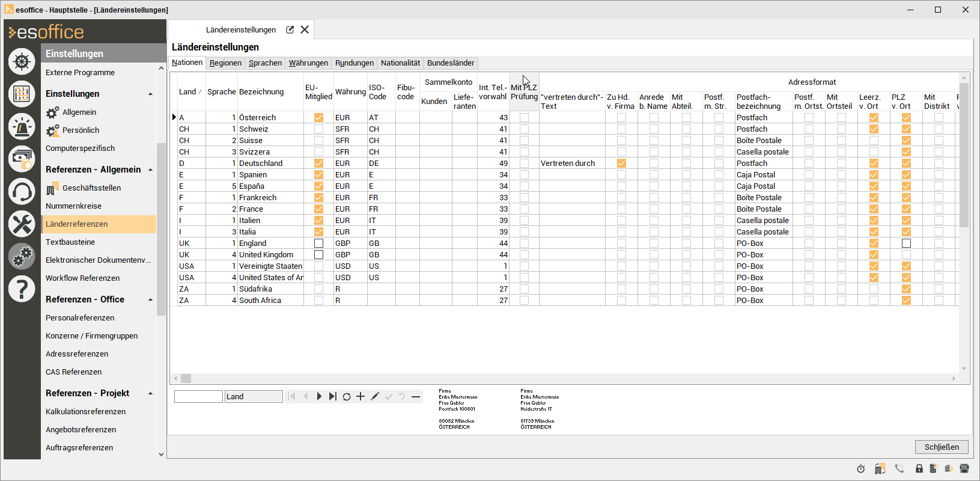Screen dimensions: 980x481
Task: Toggle EU-Mitglied checkbox for England
Action: 318,244
